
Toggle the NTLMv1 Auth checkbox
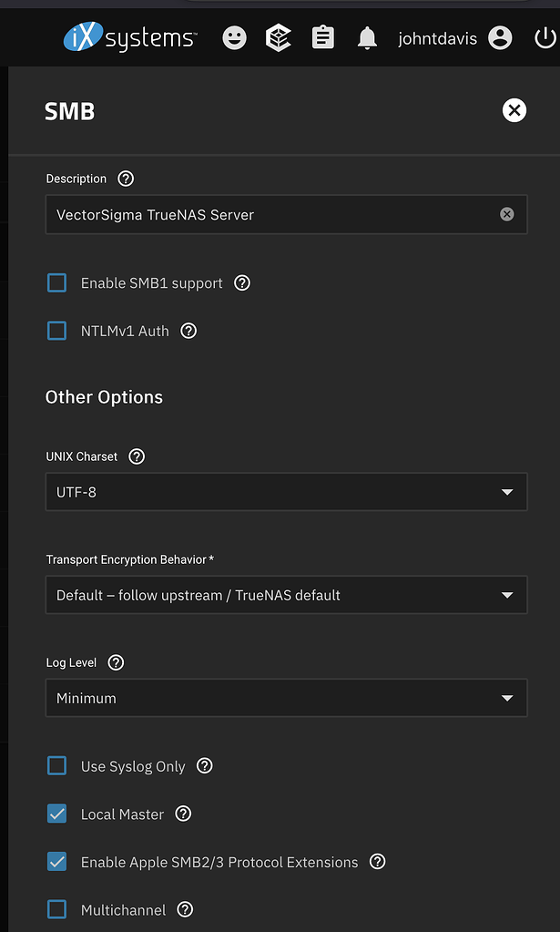click(x=57, y=331)
